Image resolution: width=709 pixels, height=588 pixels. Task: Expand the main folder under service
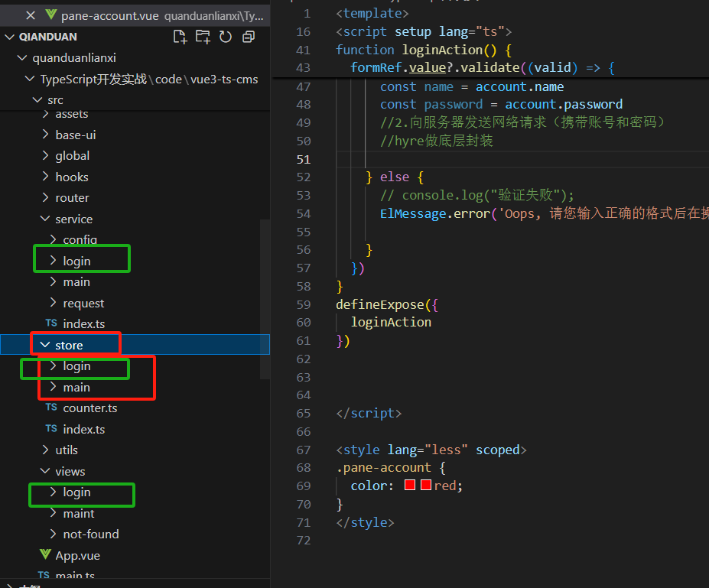click(53, 281)
